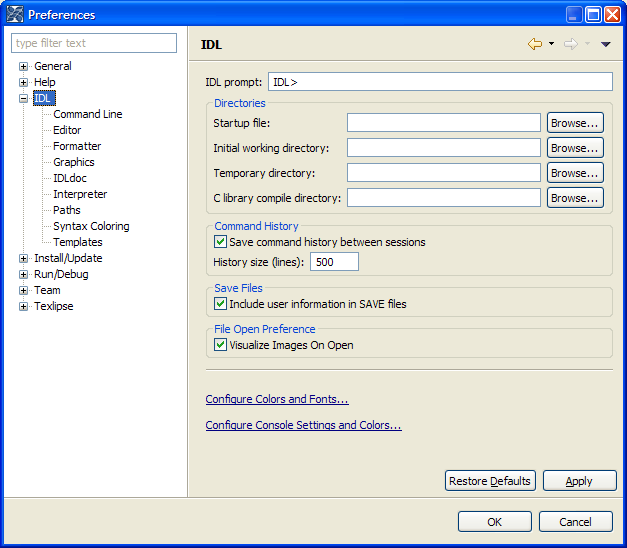The image size is (627, 548).
Task: Select the Run/Debug tree label
Action: (61, 274)
